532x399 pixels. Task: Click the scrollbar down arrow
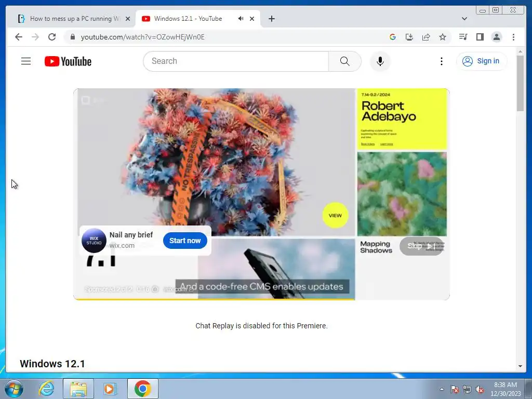(520, 366)
